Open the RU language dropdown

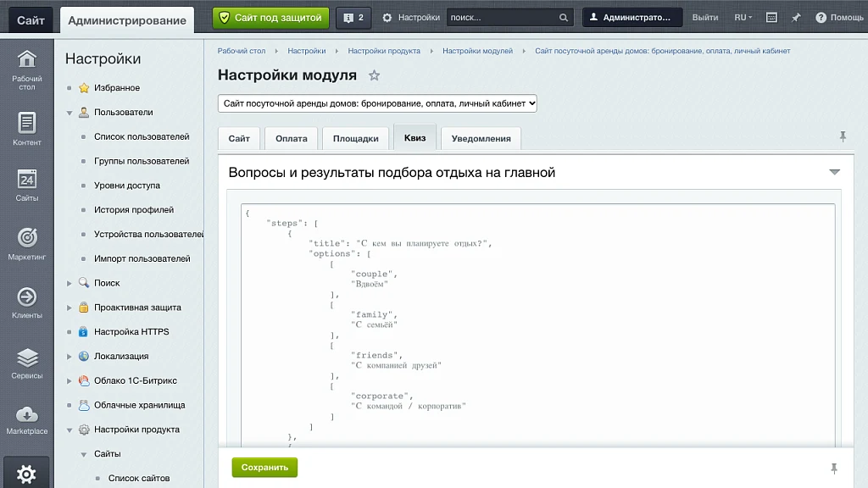pos(743,18)
